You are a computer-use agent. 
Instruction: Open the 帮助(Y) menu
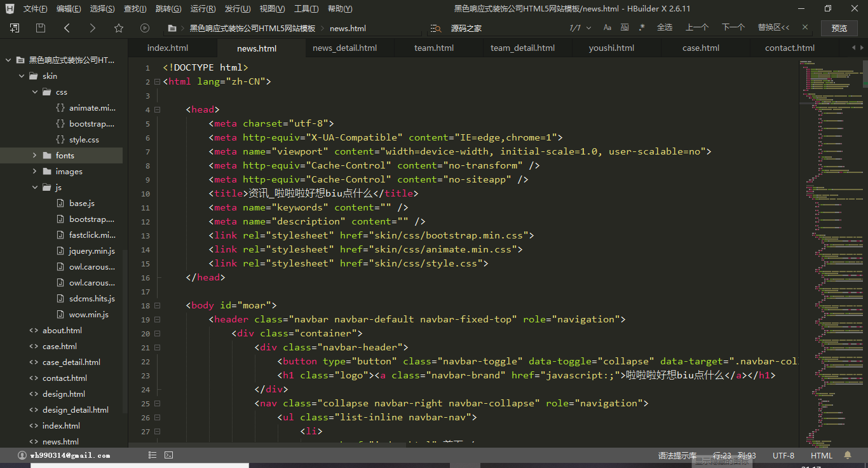(340, 9)
